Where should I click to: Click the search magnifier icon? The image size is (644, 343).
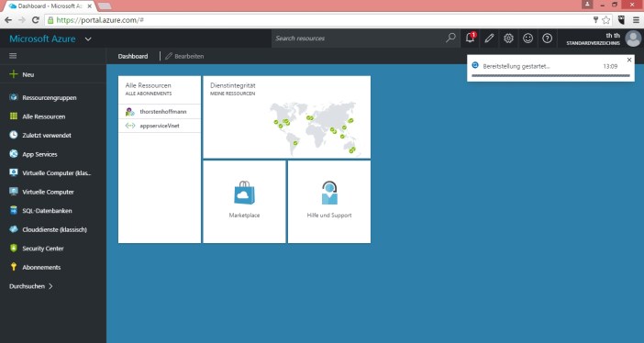coord(450,38)
